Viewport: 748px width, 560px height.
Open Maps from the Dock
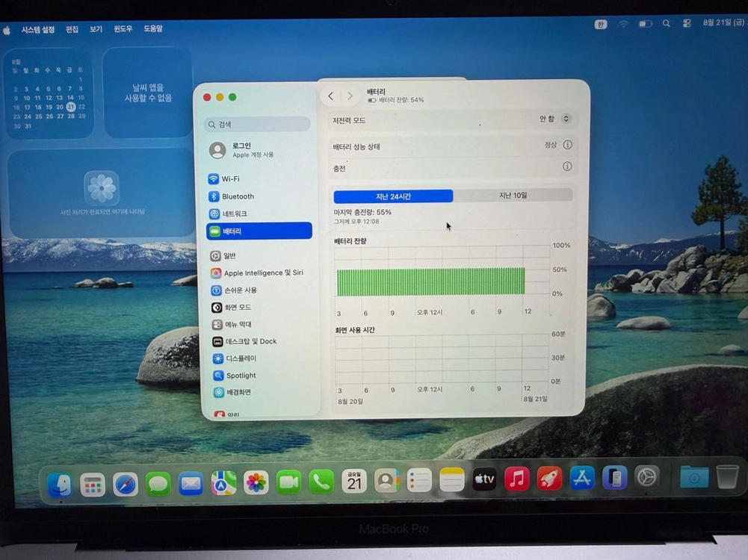point(223,483)
